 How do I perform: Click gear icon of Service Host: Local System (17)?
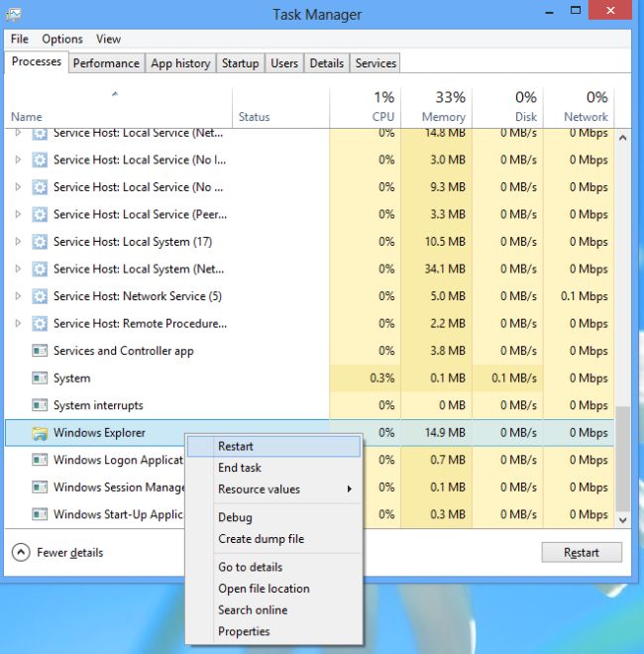[40, 242]
